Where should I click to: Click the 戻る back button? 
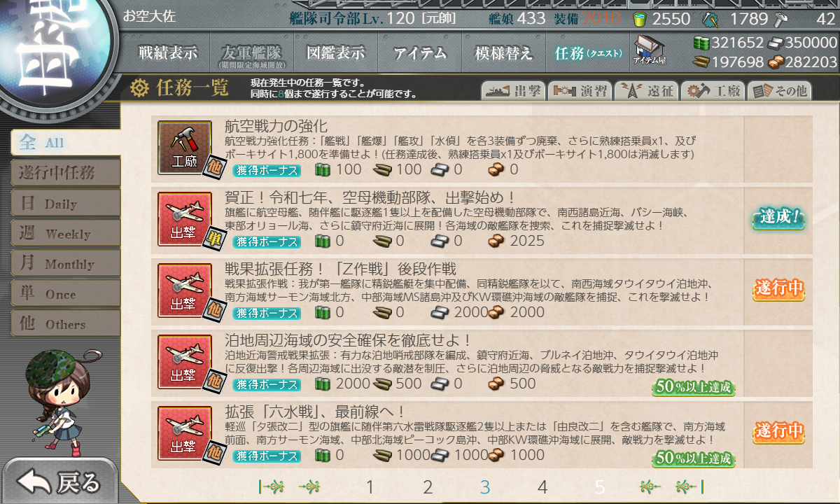(59, 482)
